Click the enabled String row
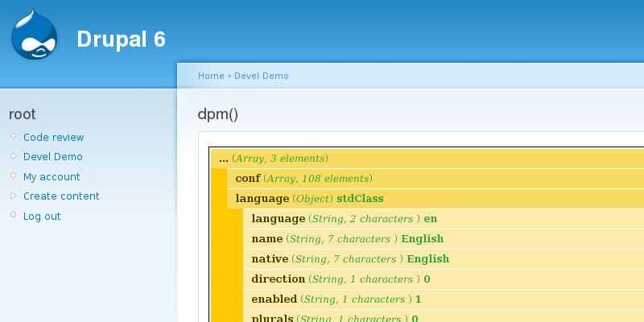Screen dimensions: 644x322 tap(336, 299)
